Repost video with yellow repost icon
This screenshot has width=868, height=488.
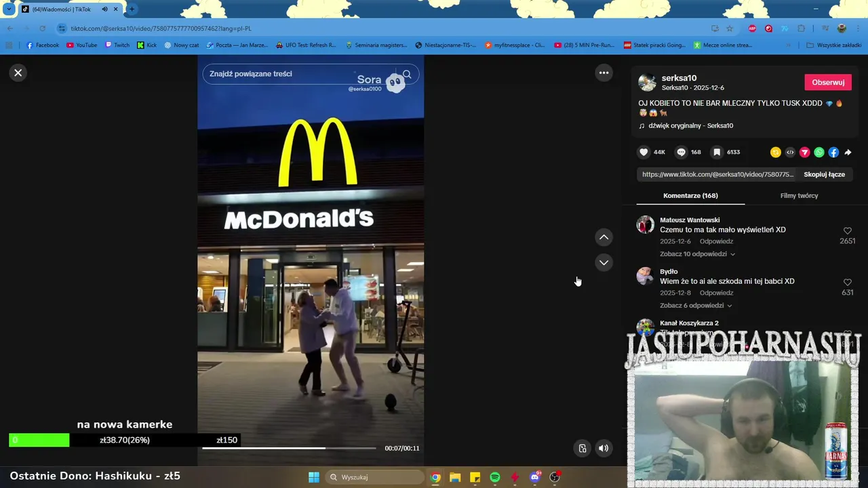tap(776, 152)
